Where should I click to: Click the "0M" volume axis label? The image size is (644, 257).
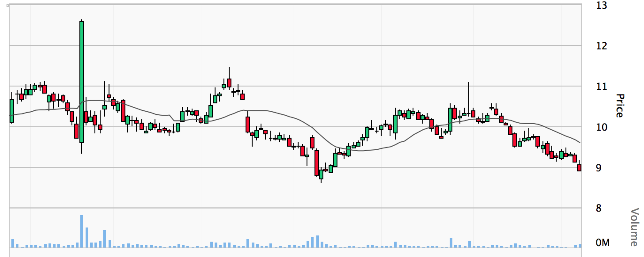pos(602,242)
